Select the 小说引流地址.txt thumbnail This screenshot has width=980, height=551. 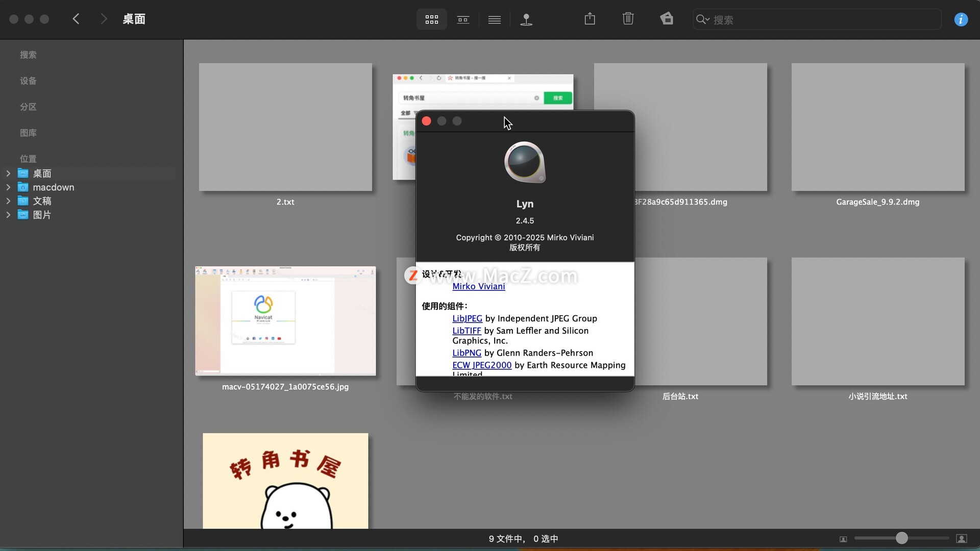[878, 321]
